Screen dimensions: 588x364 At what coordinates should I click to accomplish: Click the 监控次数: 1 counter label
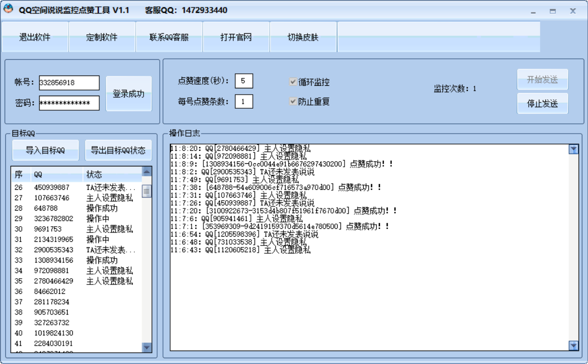tap(455, 89)
